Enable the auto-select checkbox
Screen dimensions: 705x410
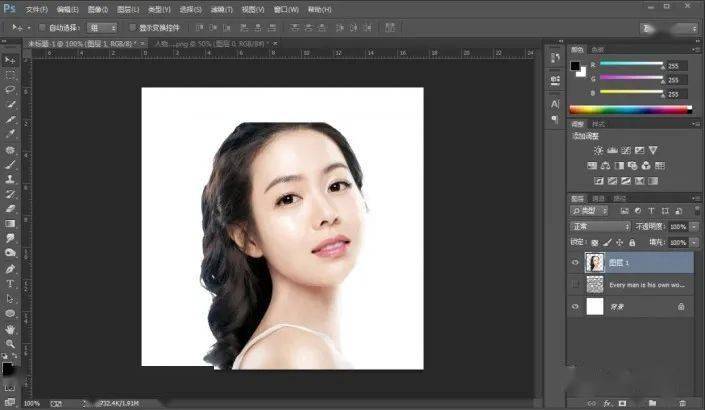pyautogui.click(x=42, y=28)
